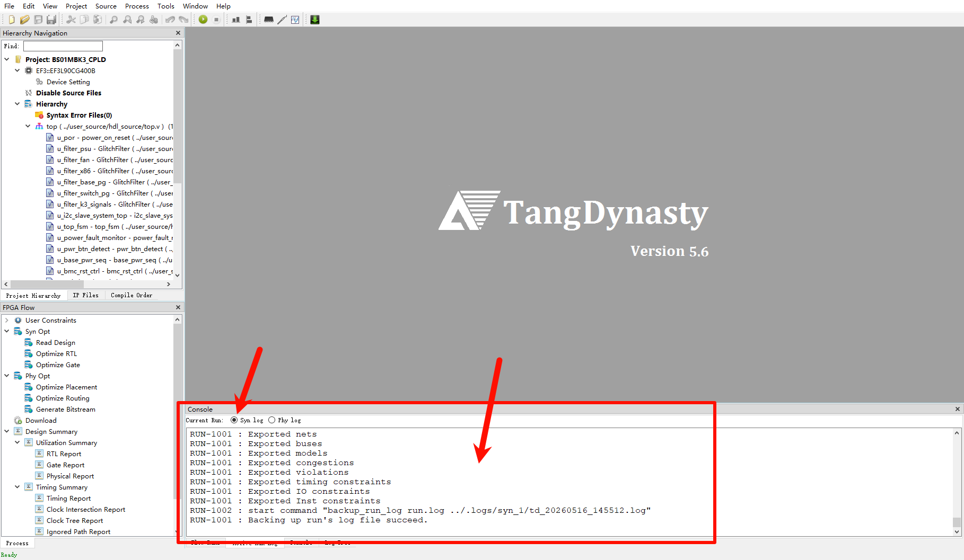Click the Generate Bitstream step icon
Screen dimensions: 964x560
coord(29,409)
